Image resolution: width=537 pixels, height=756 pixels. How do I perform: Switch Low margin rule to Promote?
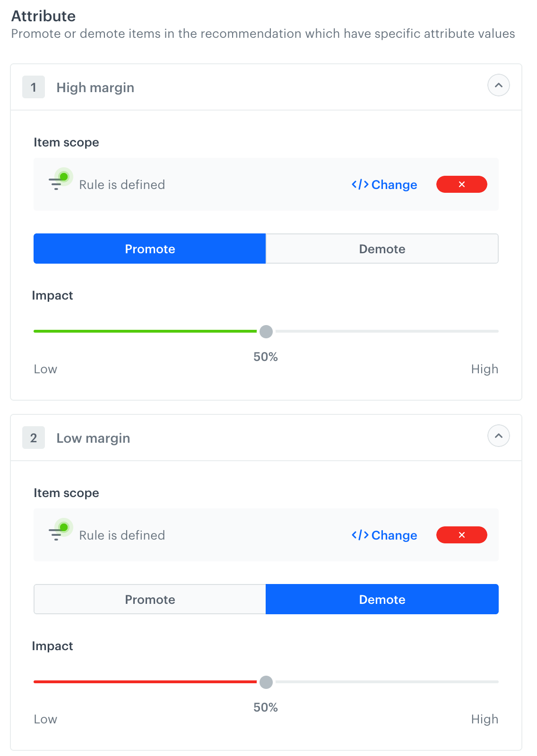149,599
